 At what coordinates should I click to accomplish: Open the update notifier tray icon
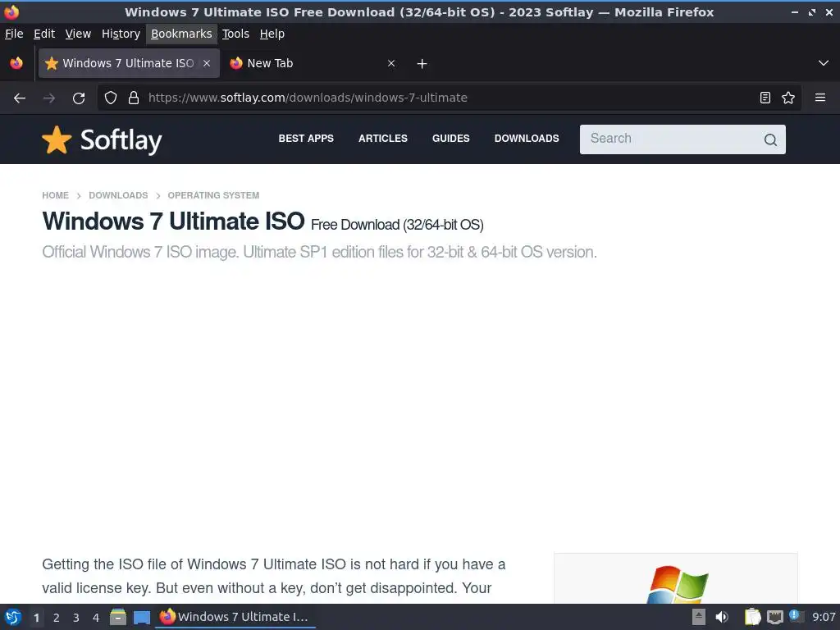tap(796, 616)
